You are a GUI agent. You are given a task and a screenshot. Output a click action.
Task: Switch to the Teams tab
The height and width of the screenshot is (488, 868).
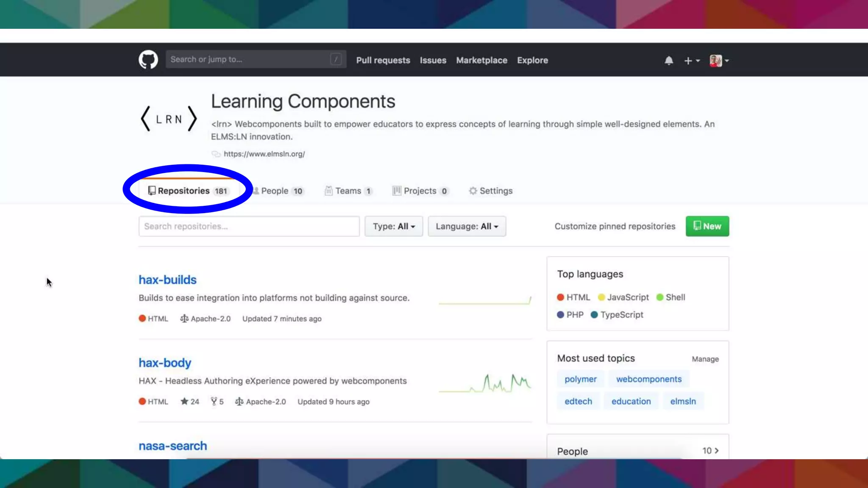pyautogui.click(x=348, y=191)
